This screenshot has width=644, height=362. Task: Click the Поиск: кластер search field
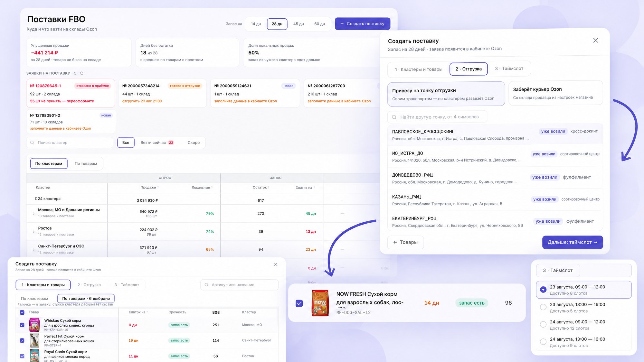pos(70,143)
